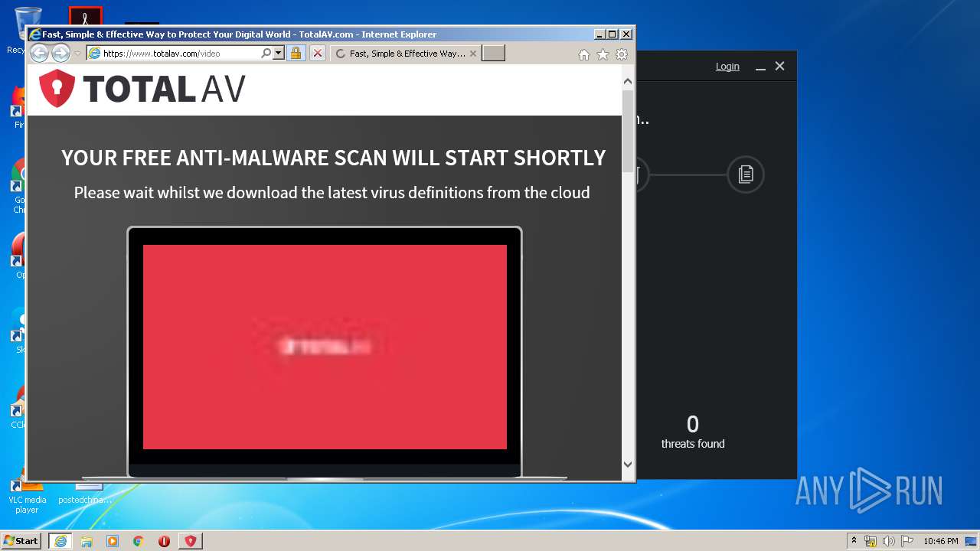Open the TotalAV taskbar icon

coord(191,541)
